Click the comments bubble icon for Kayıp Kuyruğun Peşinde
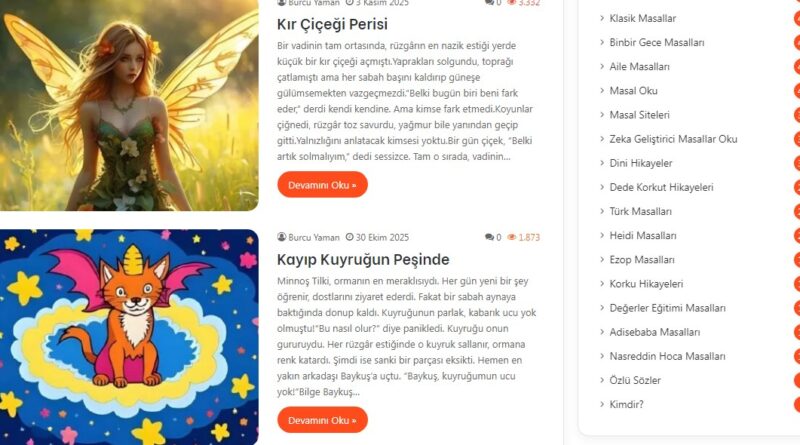800x445 pixels. point(489,237)
